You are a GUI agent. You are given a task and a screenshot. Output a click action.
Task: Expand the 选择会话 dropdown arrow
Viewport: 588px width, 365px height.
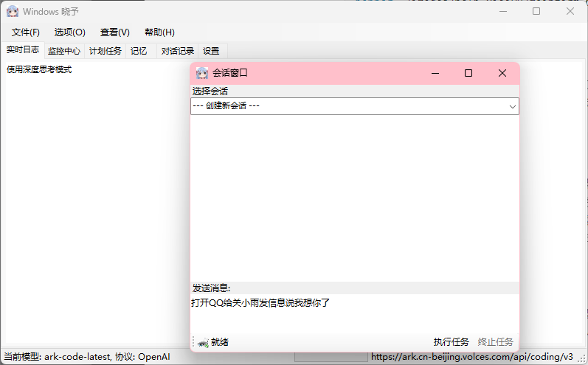click(512, 106)
